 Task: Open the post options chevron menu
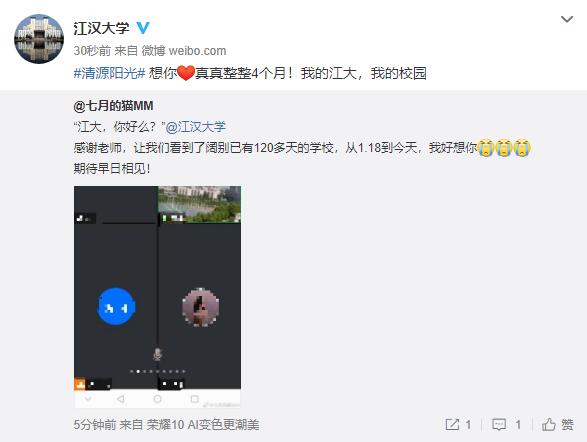coord(567,19)
